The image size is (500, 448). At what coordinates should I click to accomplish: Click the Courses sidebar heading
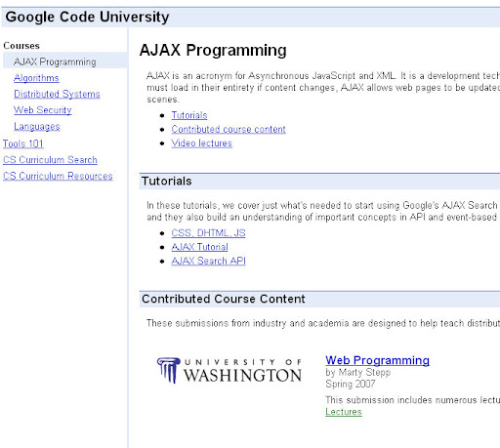(x=21, y=46)
